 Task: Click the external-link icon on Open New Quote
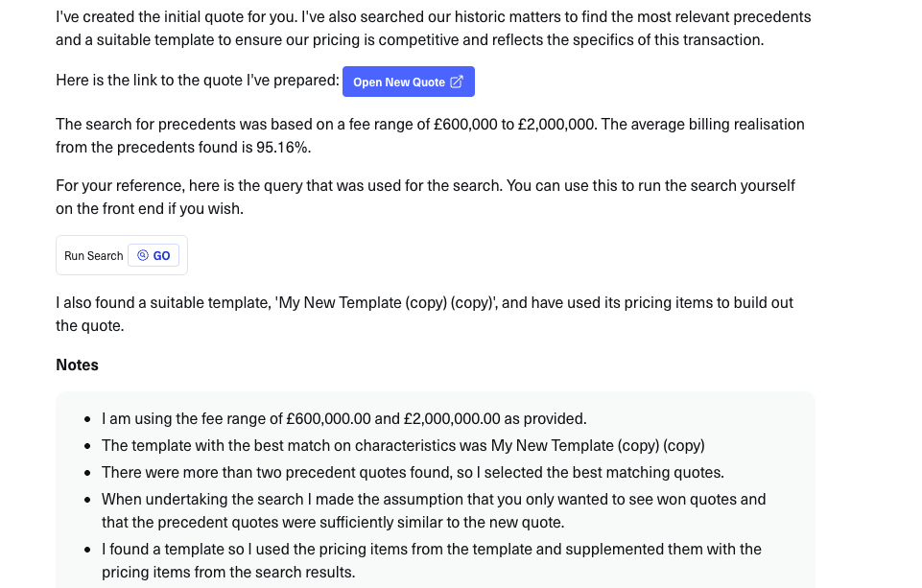[x=457, y=82]
